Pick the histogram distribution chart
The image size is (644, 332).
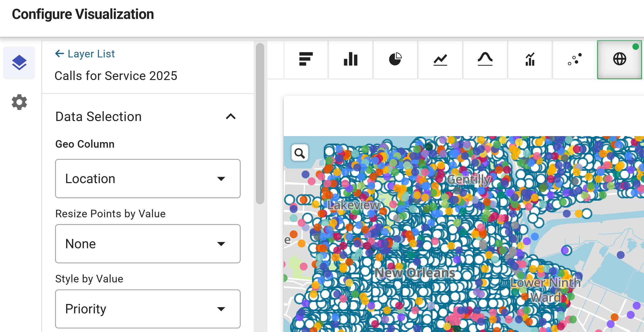point(485,59)
